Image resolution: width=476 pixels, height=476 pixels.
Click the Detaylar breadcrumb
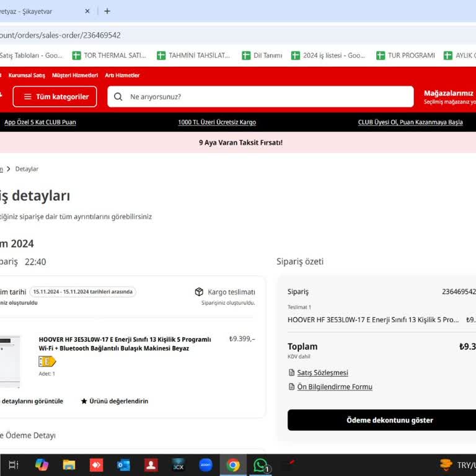coord(27,169)
